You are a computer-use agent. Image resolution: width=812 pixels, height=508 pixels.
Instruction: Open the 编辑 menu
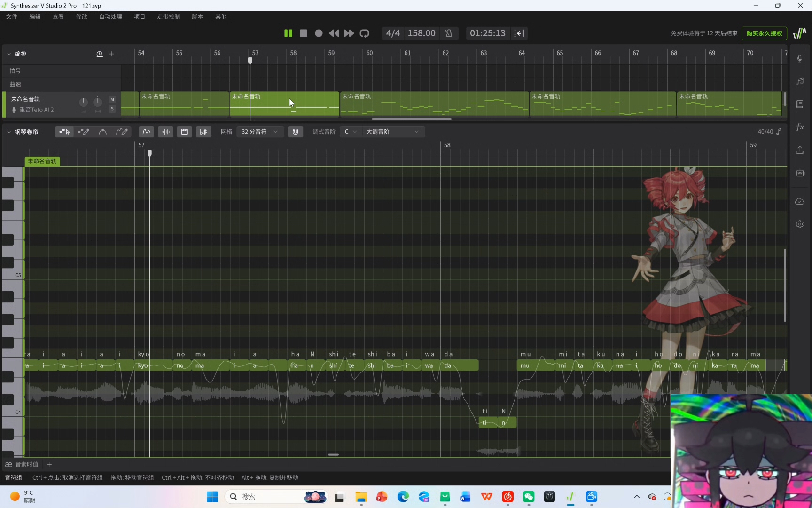coord(35,16)
